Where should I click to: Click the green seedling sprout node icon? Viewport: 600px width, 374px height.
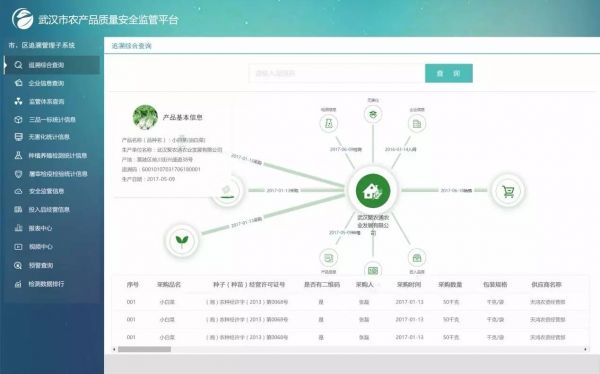coord(182,240)
